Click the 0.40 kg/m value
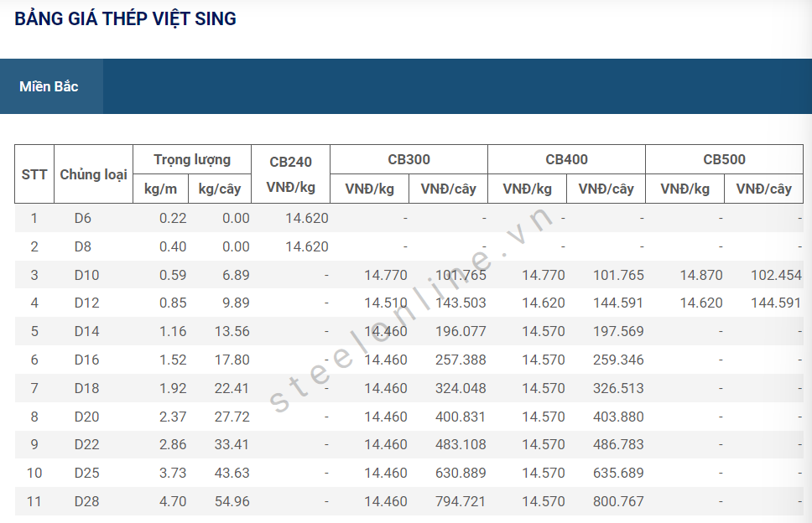The width and height of the screenshot is (812, 523). click(x=173, y=246)
